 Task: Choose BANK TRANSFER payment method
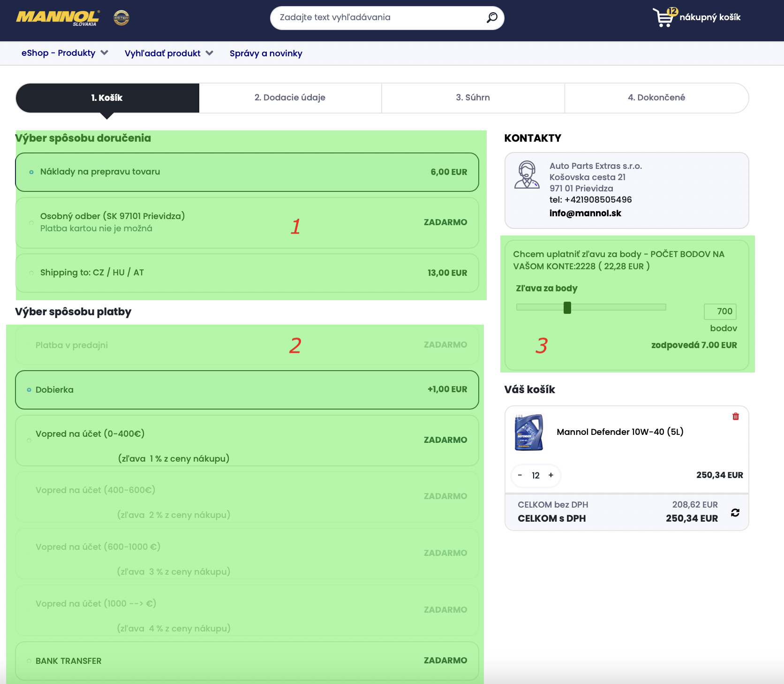point(247,661)
